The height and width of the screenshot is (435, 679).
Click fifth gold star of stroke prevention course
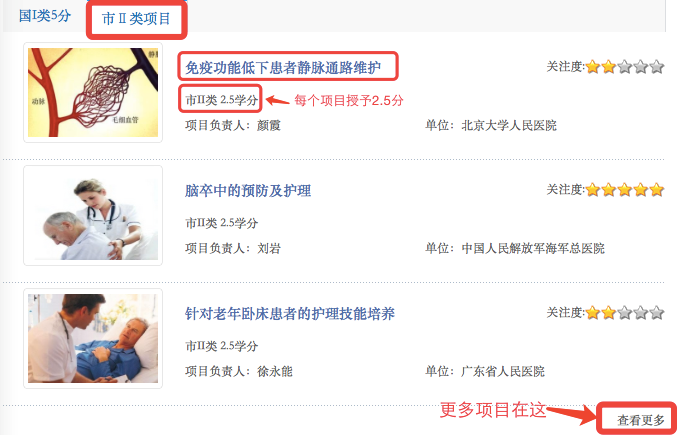coord(656,190)
